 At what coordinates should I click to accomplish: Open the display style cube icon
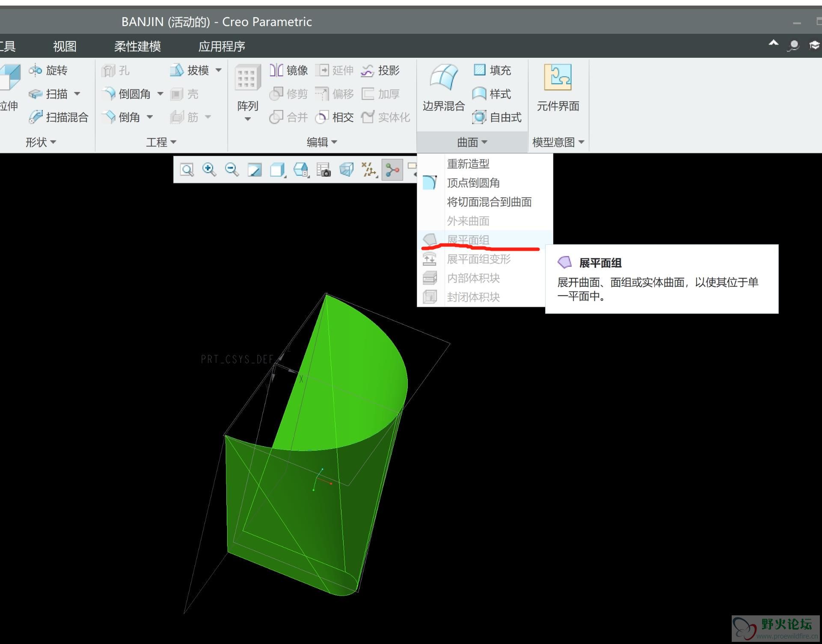pyautogui.click(x=278, y=170)
